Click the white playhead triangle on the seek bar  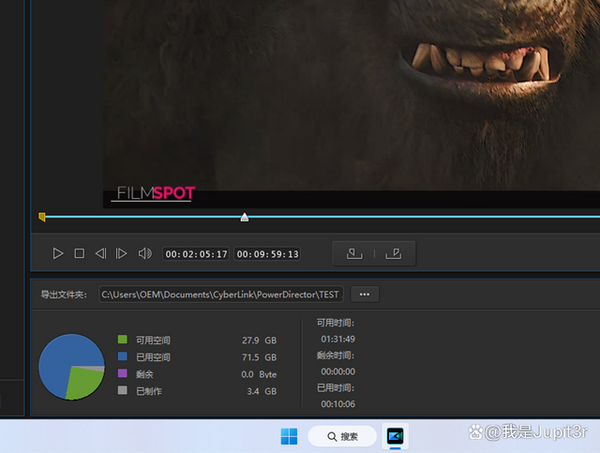tap(244, 217)
